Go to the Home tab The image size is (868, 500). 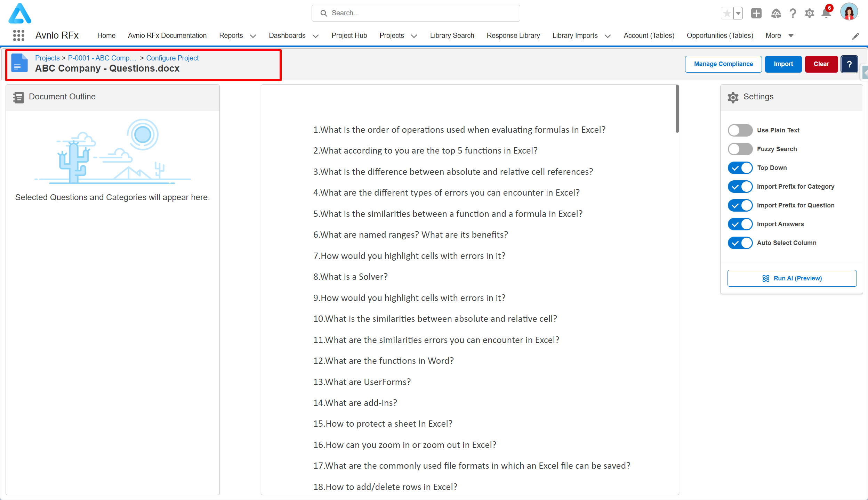point(106,35)
